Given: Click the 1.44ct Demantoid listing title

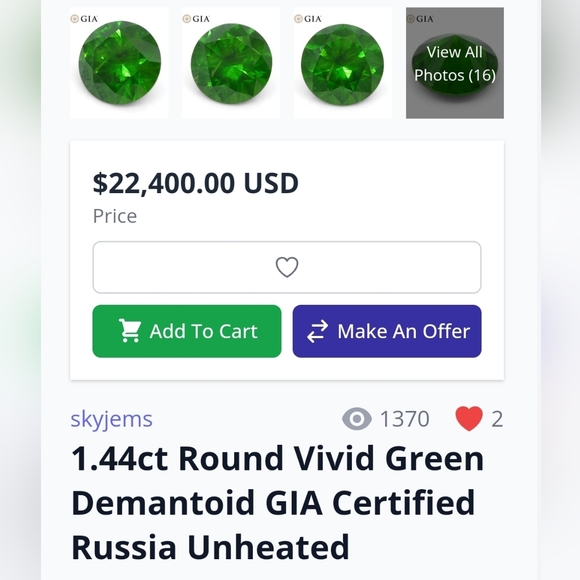Looking at the screenshot, I should (277, 503).
